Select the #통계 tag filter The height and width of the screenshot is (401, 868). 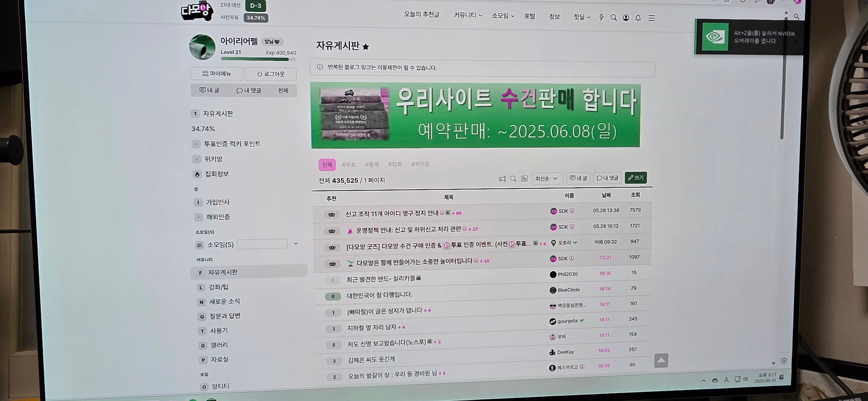coord(372,164)
